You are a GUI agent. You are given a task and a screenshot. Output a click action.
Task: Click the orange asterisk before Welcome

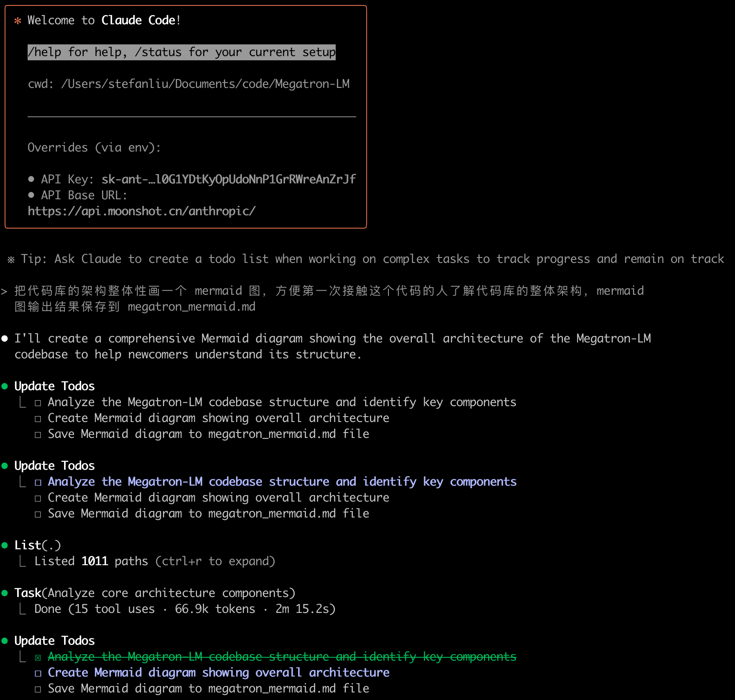(x=18, y=21)
